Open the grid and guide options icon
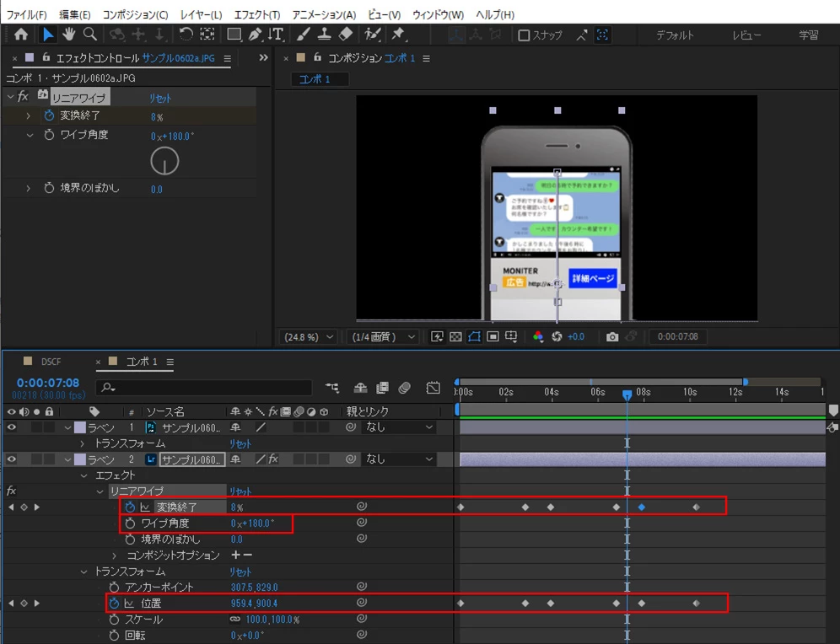The height and width of the screenshot is (644, 840). (x=511, y=336)
